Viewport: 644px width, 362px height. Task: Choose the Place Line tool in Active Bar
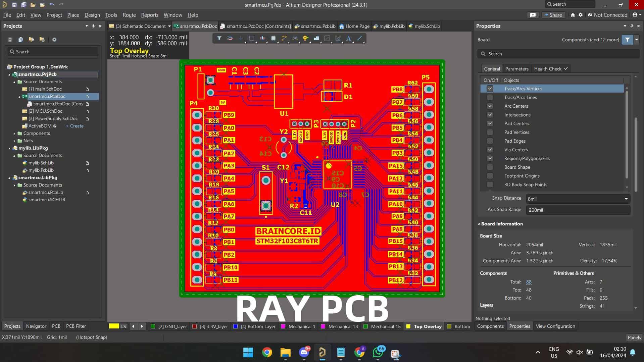[359, 38]
